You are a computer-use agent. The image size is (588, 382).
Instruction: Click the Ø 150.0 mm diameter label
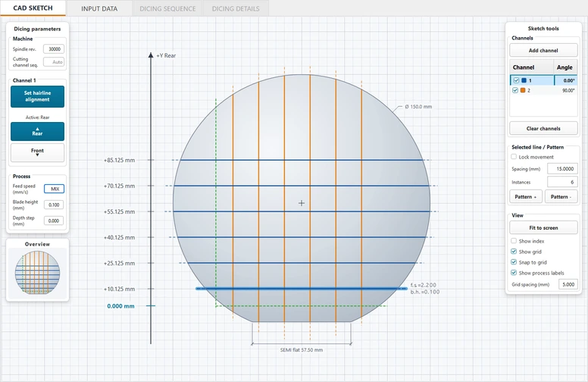click(418, 107)
